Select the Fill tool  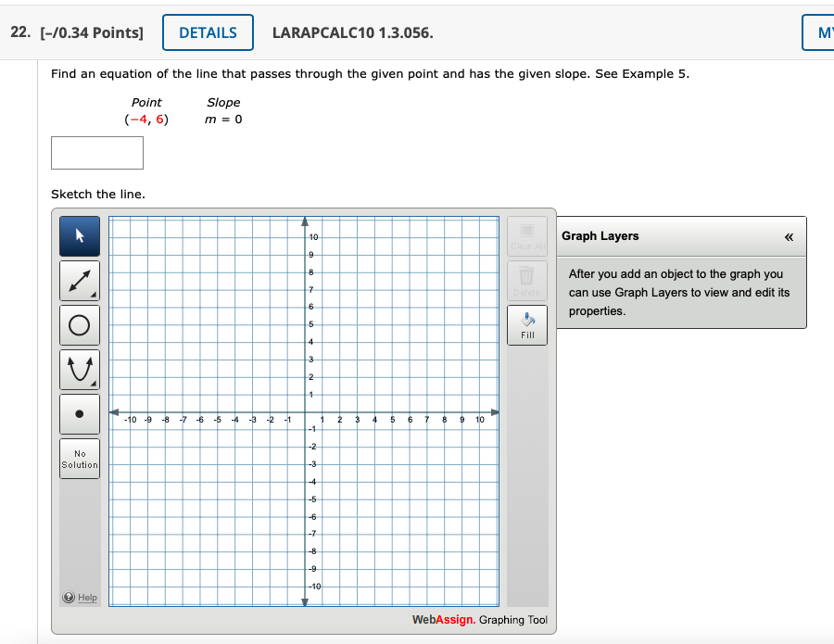tap(527, 324)
